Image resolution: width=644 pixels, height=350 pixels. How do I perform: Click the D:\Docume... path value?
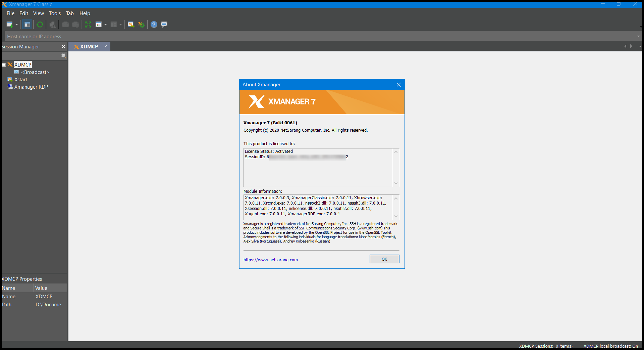[50, 305]
